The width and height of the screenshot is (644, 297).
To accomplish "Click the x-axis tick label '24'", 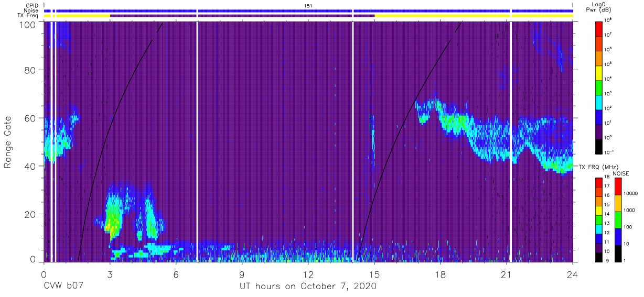I will tap(573, 274).
